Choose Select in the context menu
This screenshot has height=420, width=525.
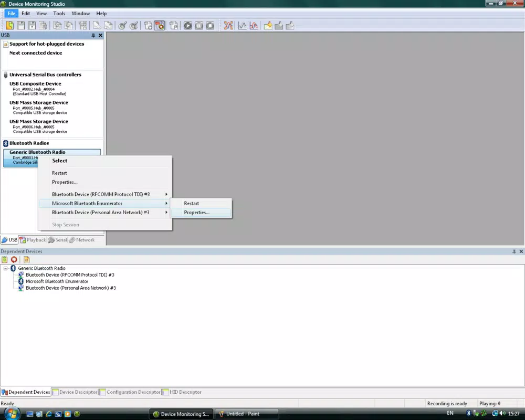106,161
